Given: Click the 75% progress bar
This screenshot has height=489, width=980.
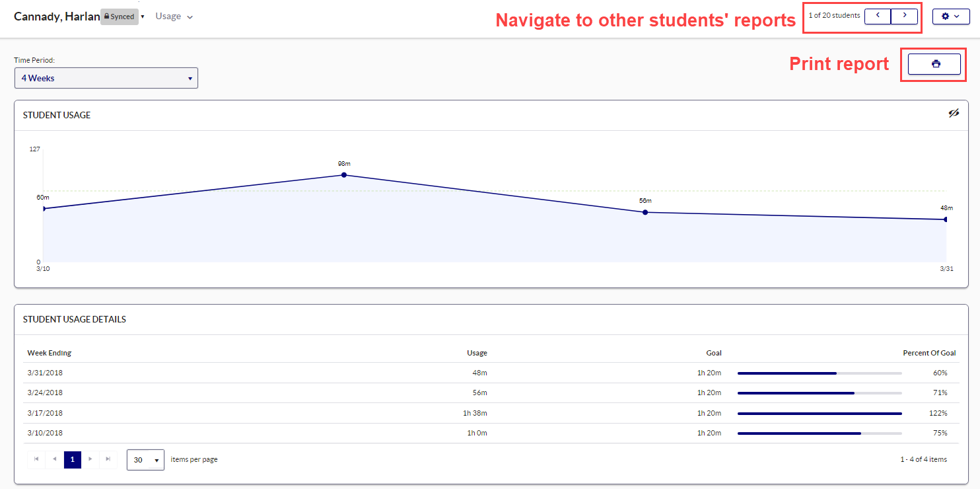Looking at the screenshot, I should (820, 433).
